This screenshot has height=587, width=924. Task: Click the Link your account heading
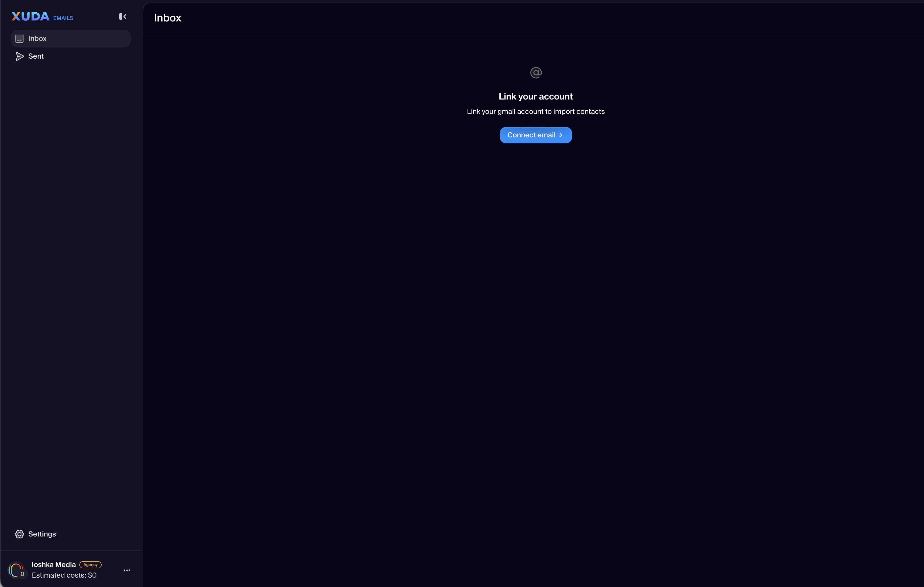pos(536,97)
